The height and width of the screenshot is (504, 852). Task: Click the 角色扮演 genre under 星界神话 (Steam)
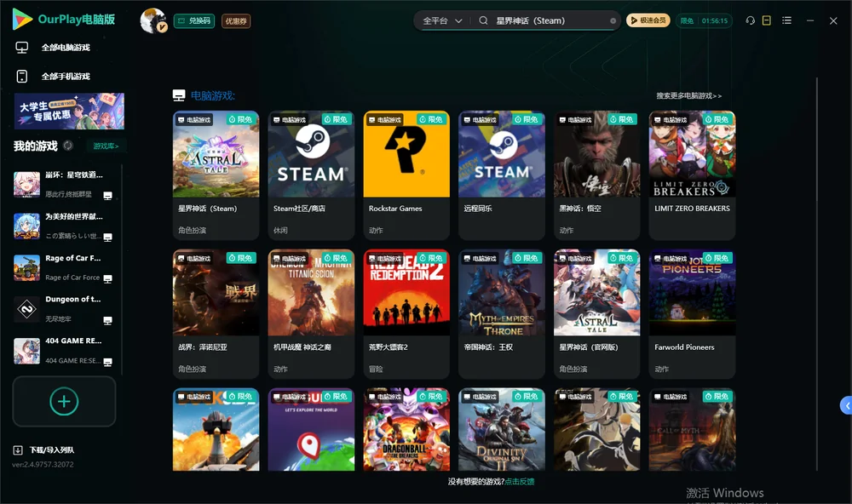192,230
